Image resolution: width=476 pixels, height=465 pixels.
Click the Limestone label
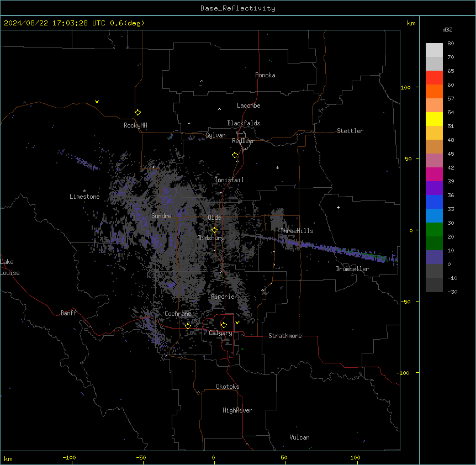(84, 197)
